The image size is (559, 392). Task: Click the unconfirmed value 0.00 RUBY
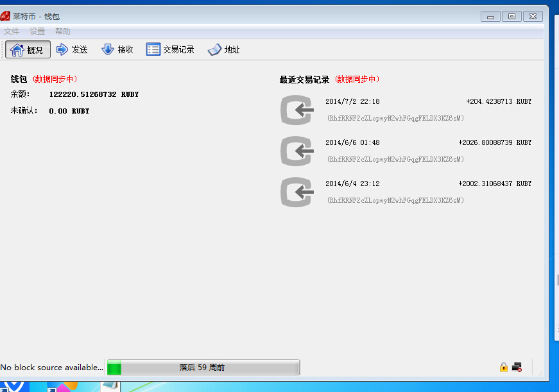[69, 111]
